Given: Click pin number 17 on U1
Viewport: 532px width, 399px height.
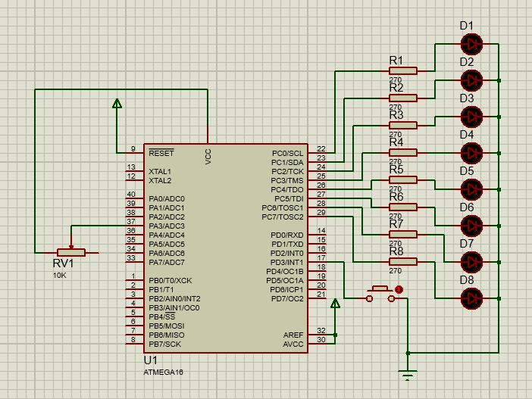Looking at the screenshot, I should 321,257.
